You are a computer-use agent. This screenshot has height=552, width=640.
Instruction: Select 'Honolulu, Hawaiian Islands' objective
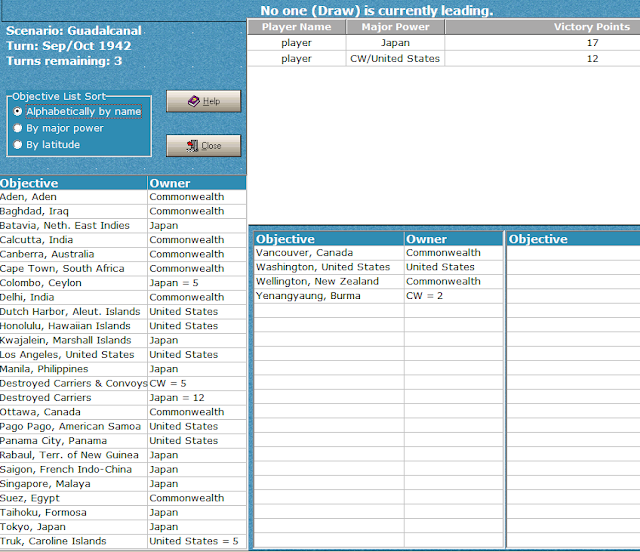123,326
